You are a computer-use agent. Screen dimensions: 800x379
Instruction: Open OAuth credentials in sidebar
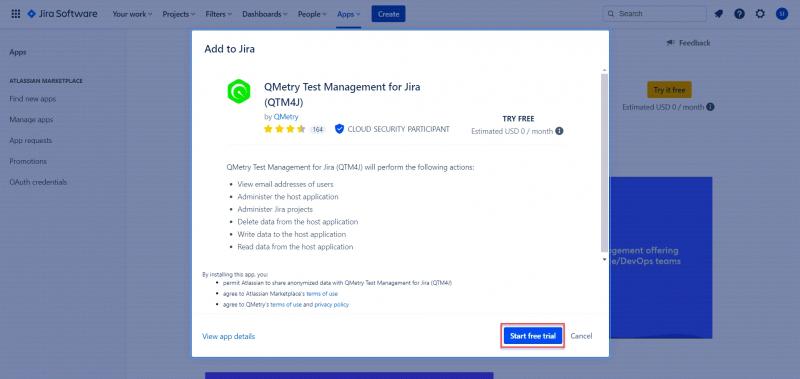click(38, 182)
